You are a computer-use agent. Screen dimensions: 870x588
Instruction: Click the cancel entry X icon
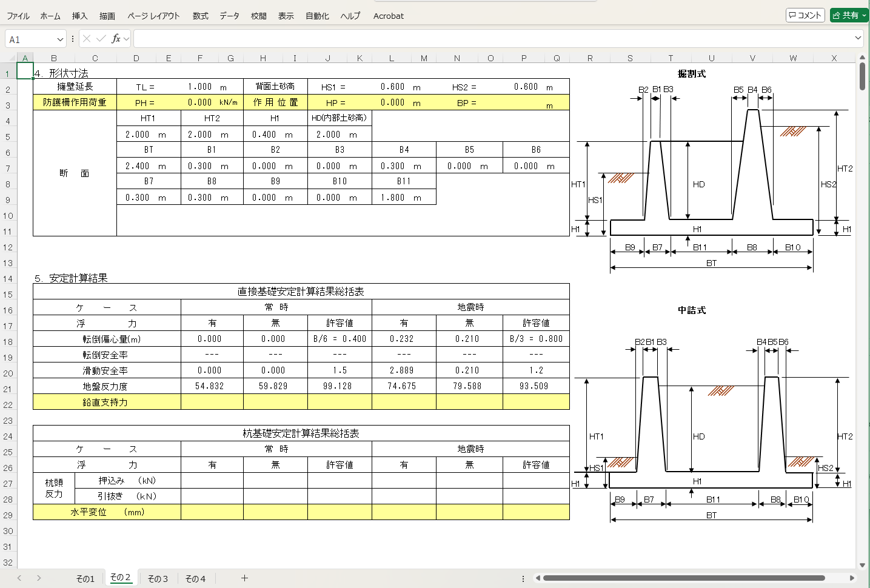[87, 39]
